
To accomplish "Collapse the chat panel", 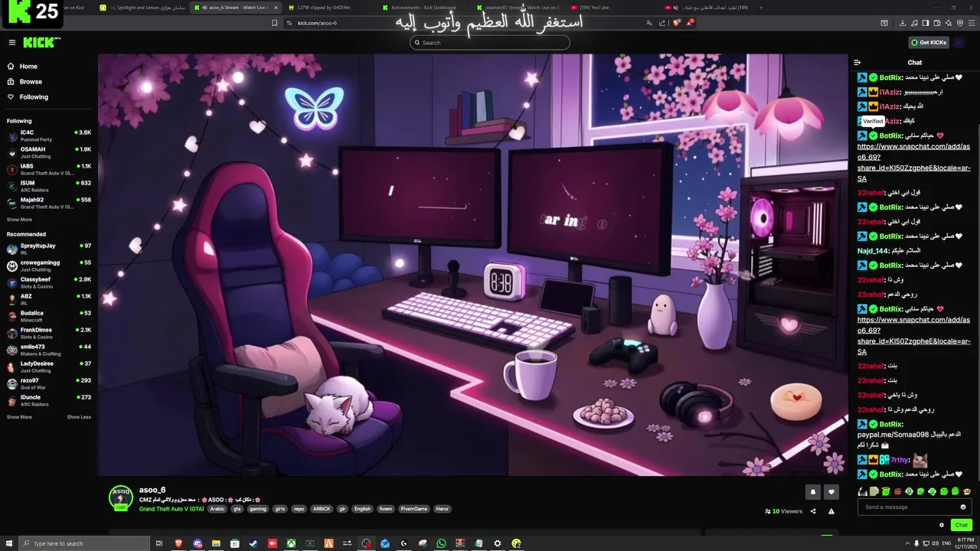I will pos(857,63).
